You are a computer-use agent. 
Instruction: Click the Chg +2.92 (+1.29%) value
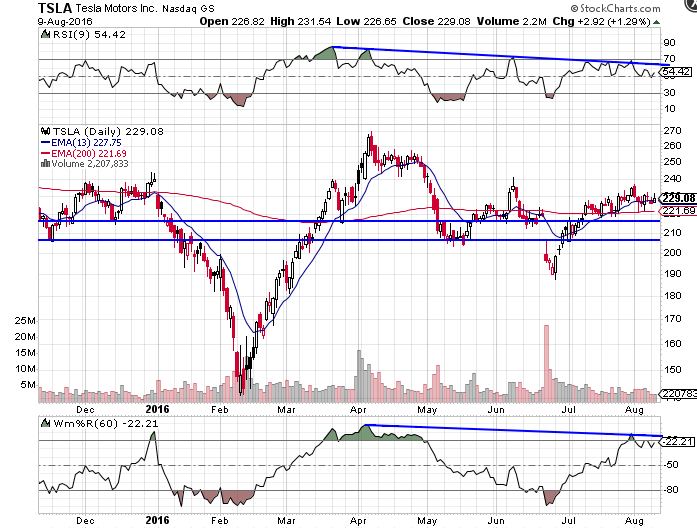point(601,21)
